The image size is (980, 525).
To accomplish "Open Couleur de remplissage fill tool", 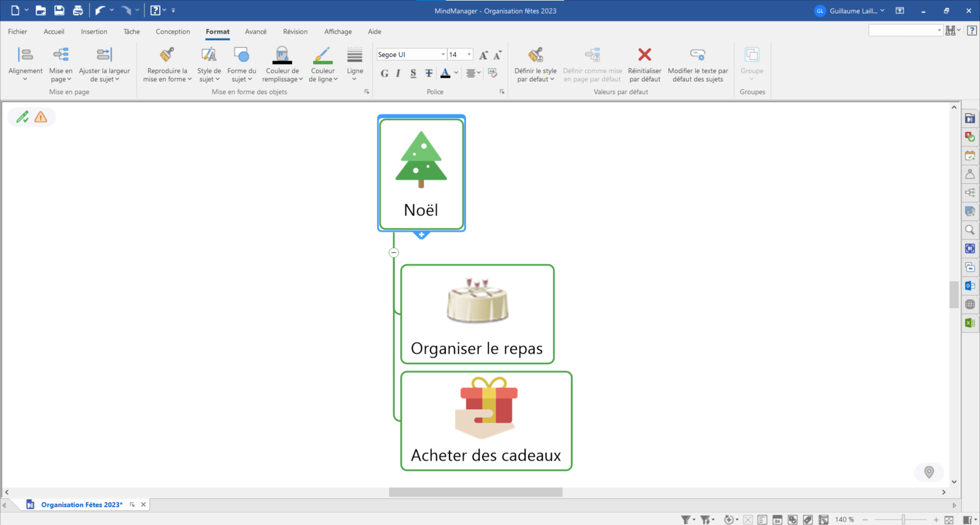I will tap(282, 56).
